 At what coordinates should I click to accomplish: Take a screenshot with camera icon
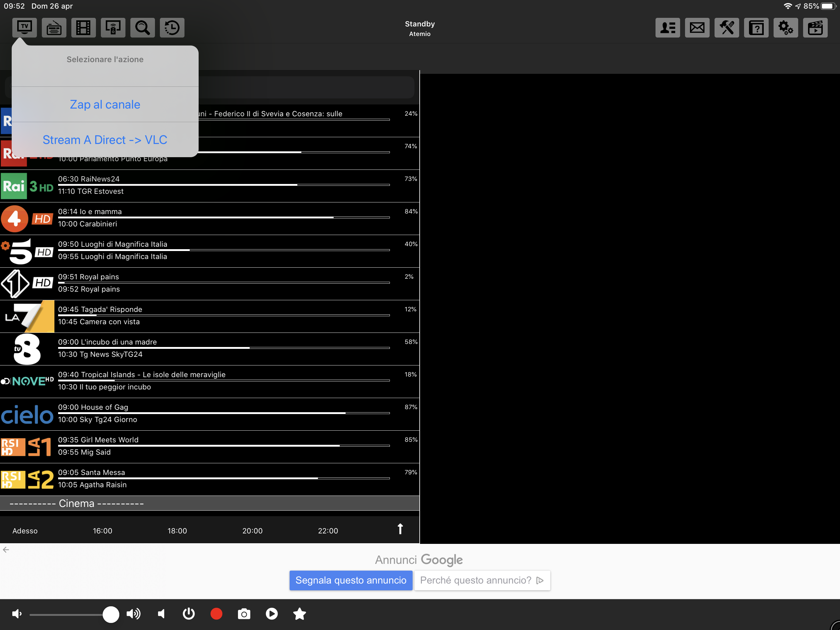click(x=244, y=614)
